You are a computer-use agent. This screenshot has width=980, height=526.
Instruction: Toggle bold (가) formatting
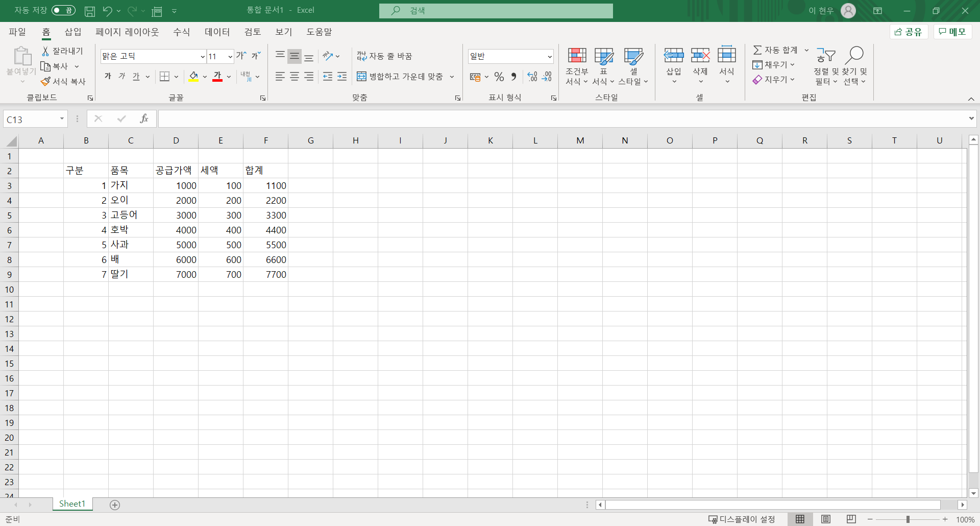point(108,77)
